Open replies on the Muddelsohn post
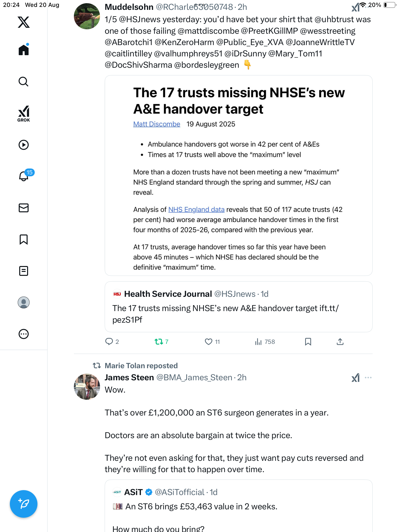Image resolution: width=399 pixels, height=532 pixels. pos(109,342)
